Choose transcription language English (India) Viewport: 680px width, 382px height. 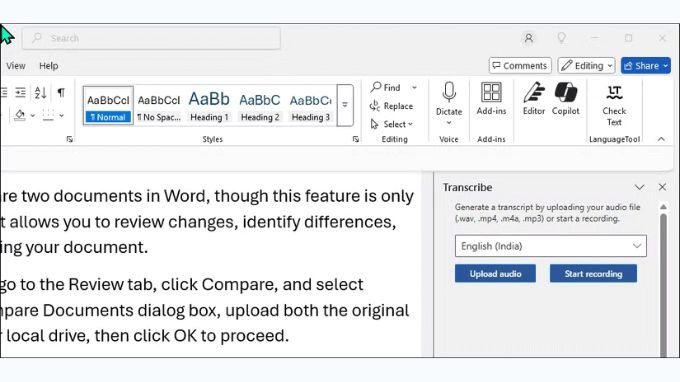coord(551,246)
